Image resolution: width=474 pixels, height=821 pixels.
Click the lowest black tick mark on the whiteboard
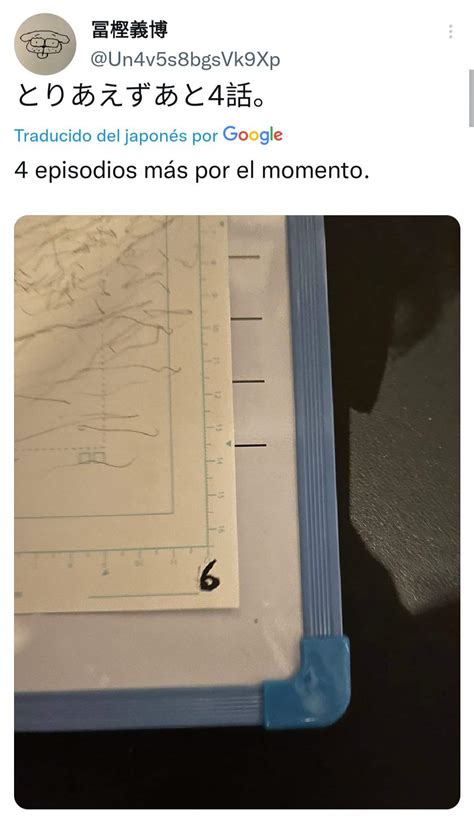click(x=249, y=446)
